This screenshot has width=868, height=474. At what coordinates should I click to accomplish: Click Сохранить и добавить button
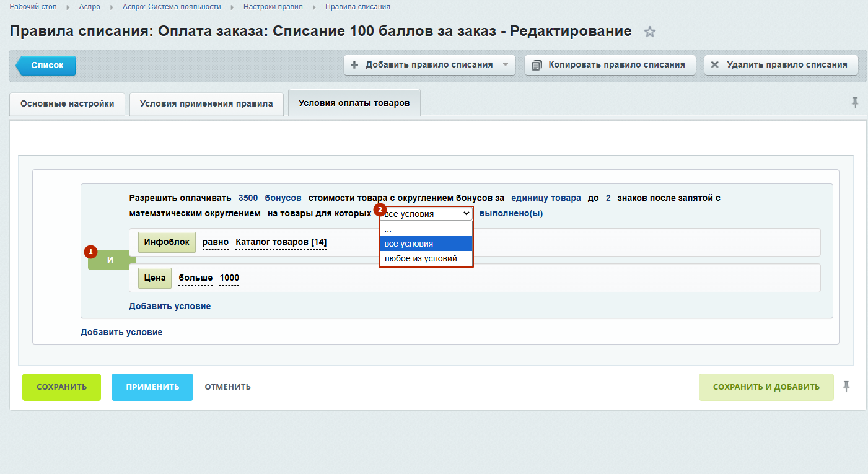[766, 387]
